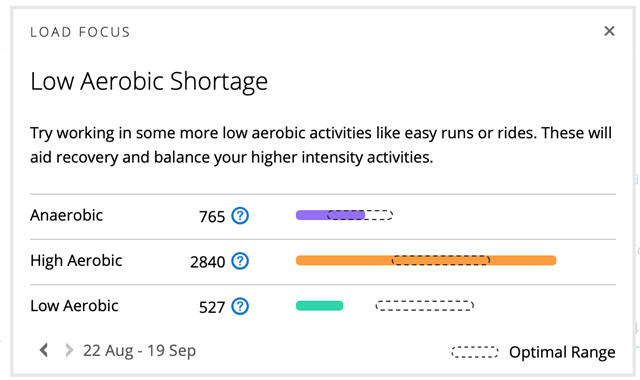This screenshot has height=380, width=640.
Task: Open Low Aerobic help question mark icon
Action: [x=240, y=306]
